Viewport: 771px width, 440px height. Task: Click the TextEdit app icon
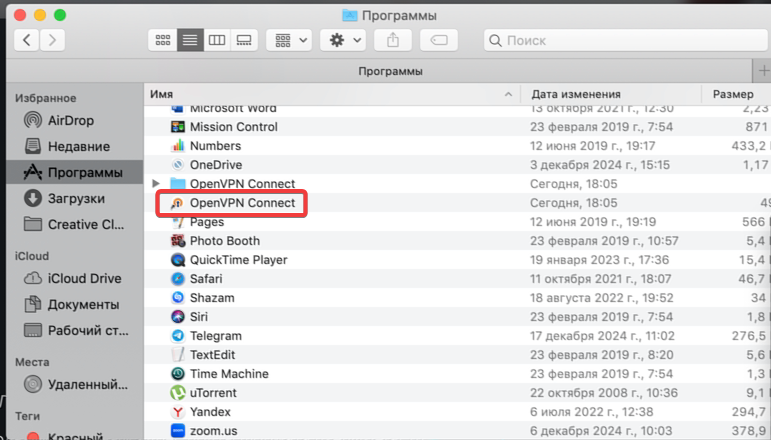click(x=178, y=354)
